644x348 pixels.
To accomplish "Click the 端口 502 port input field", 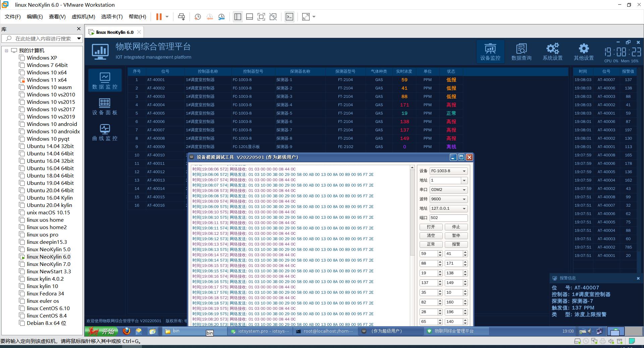I will (448, 218).
